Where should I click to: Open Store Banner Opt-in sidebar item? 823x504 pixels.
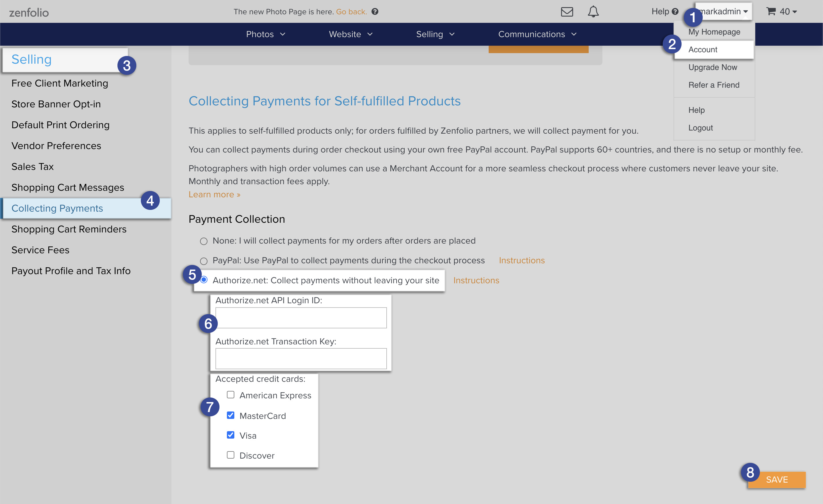pyautogui.click(x=56, y=104)
